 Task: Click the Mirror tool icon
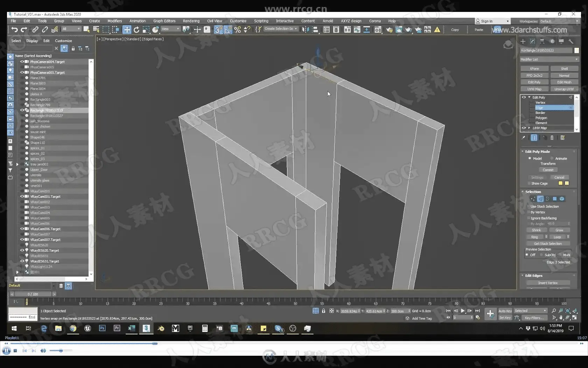coord(306,30)
